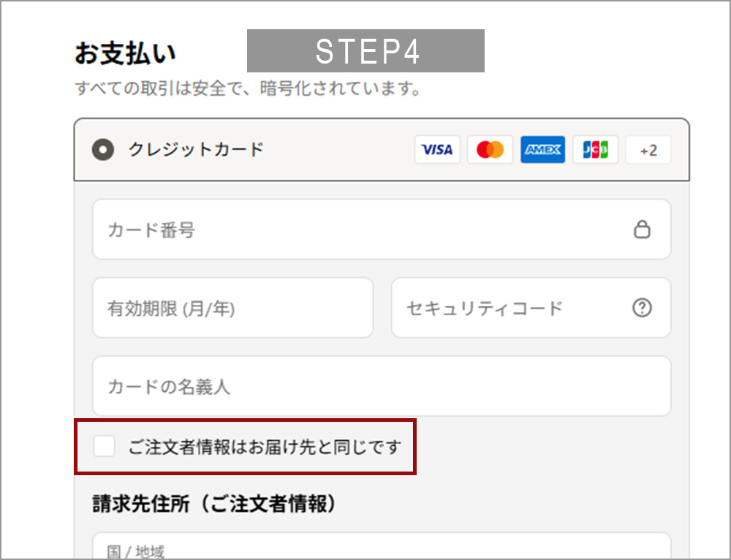Click the ご注文者情報はお届け先と同じです label text
Screen dimensions: 731x560
coord(265,447)
